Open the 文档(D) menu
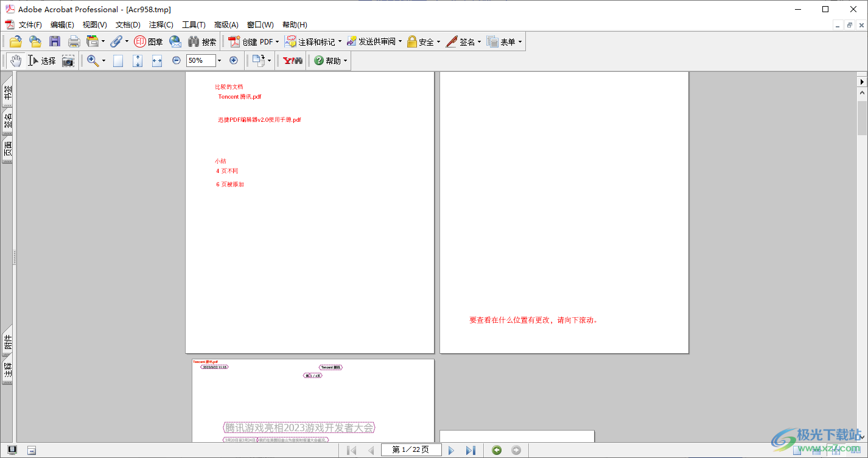 [128, 25]
